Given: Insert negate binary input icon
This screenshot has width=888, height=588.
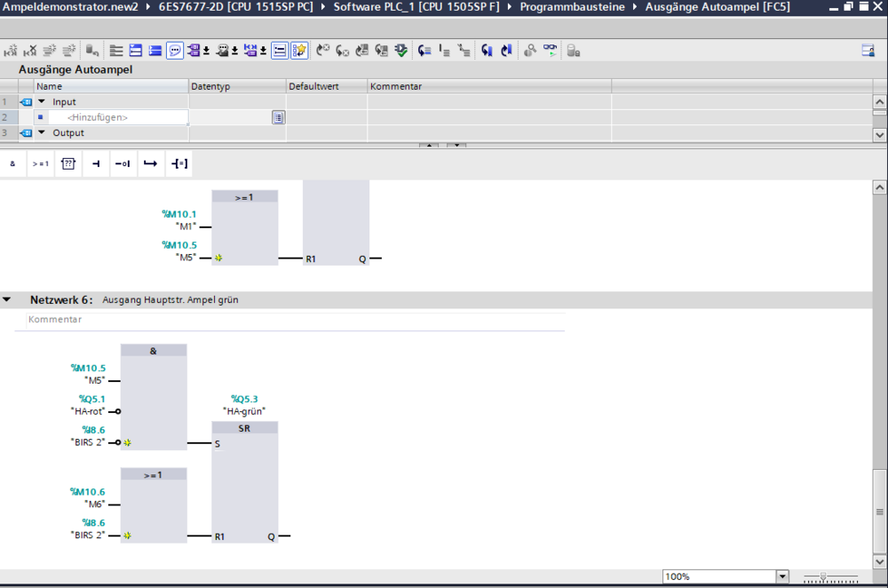Looking at the screenshot, I should click(123, 163).
